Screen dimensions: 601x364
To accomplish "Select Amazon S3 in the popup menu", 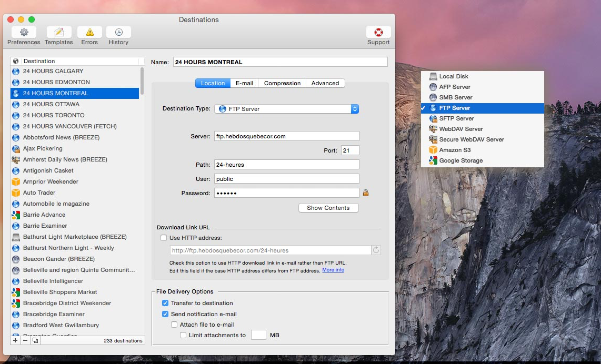I will pyautogui.click(x=455, y=150).
